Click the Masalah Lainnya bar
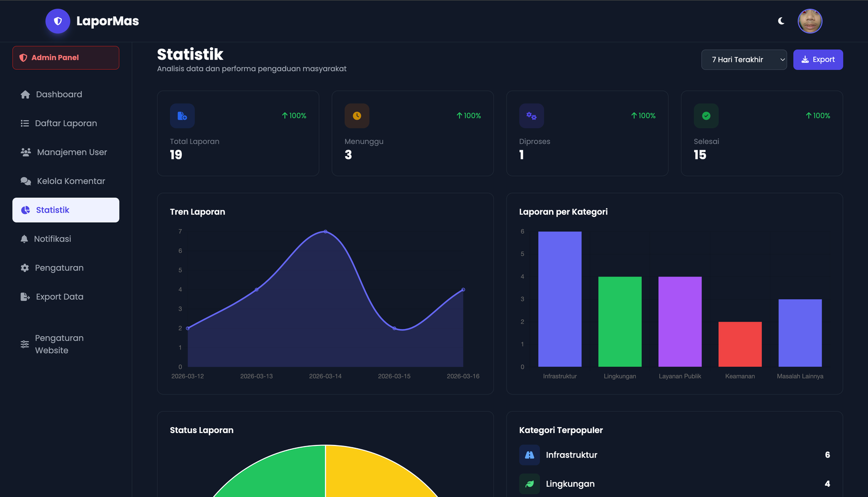The height and width of the screenshot is (497, 868). [800, 333]
